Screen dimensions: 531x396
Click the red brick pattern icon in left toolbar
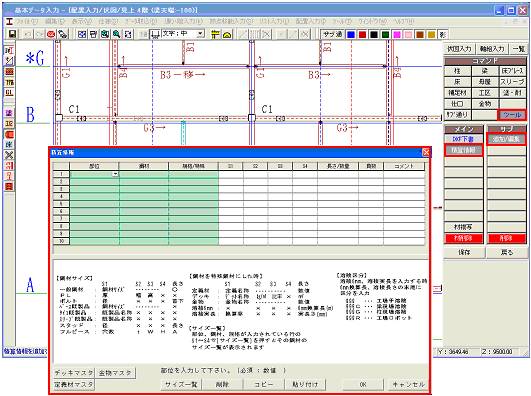[x=9, y=71]
